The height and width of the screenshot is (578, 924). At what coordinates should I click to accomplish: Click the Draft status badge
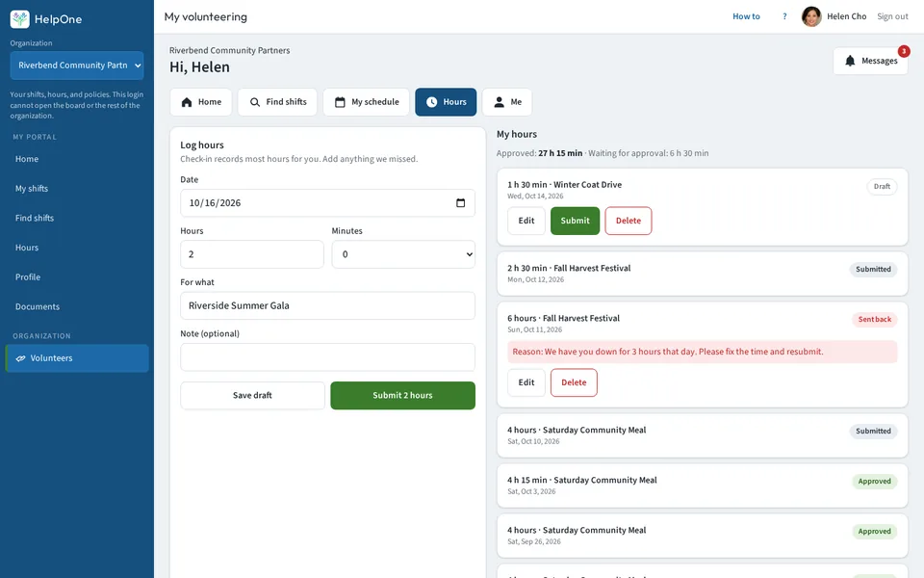(x=883, y=186)
